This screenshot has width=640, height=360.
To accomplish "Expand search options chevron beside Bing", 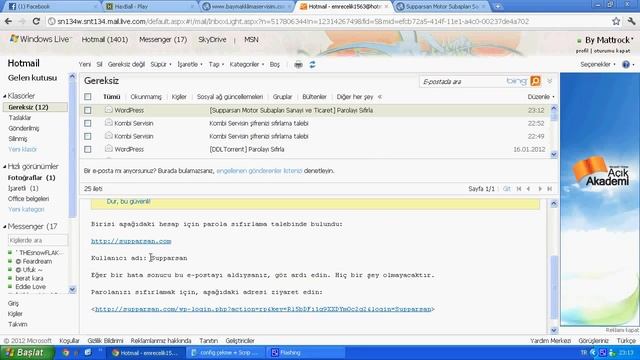I will click(549, 81).
